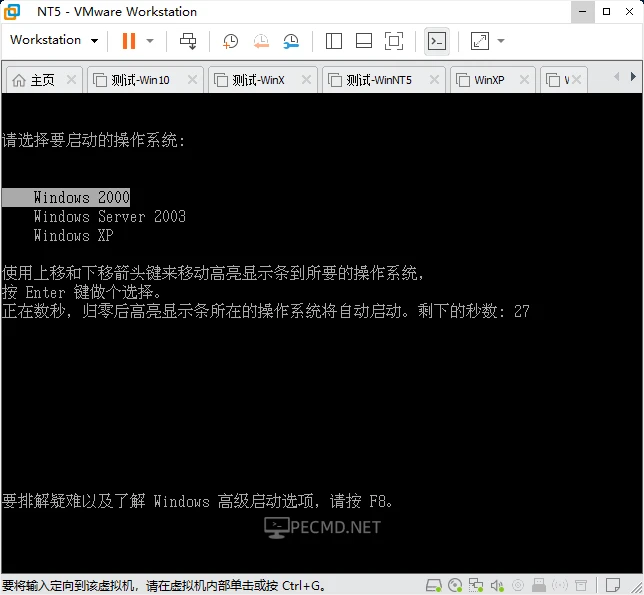644x595 pixels.
Task: Click the stretch guest display icon
Action: pos(479,41)
